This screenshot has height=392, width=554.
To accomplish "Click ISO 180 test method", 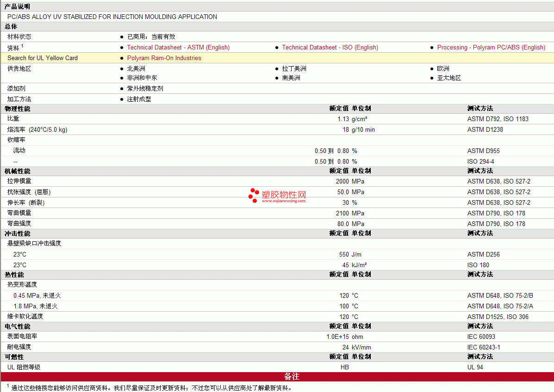I will pos(478,265).
